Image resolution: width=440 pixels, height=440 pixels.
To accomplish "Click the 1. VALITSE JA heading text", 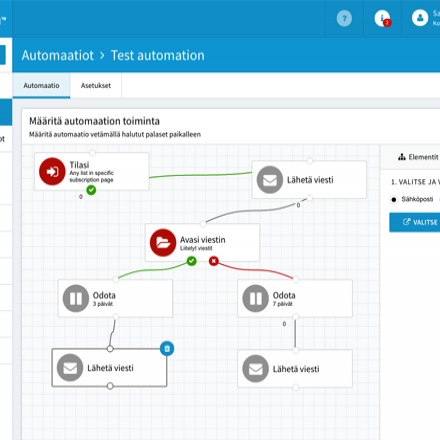I will (x=415, y=182).
